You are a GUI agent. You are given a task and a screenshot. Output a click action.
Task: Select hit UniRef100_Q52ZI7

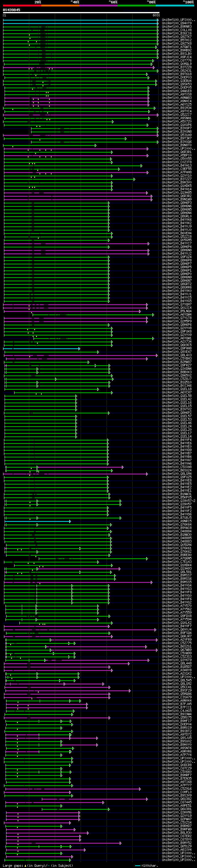177,115
